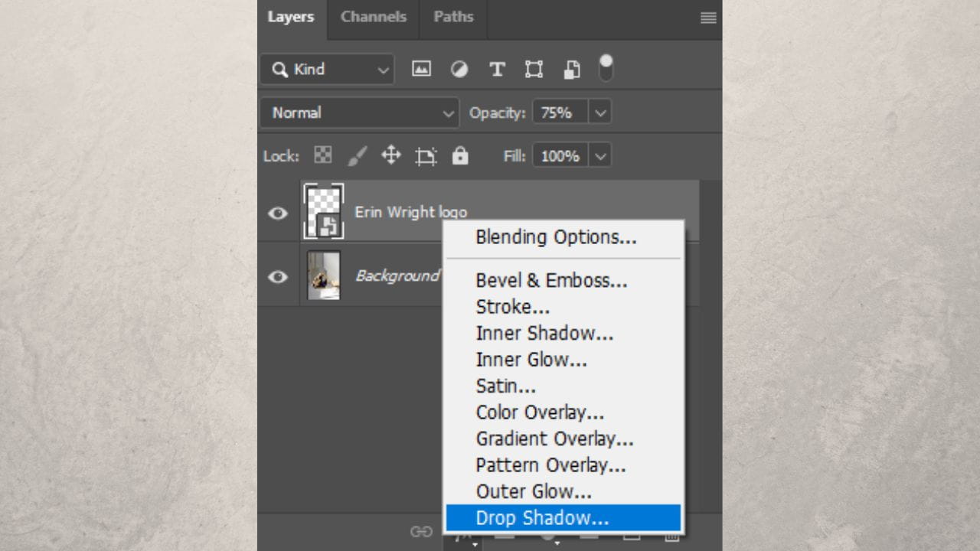Lock layer position
Viewport: 980px width, 551px height.
(x=391, y=155)
